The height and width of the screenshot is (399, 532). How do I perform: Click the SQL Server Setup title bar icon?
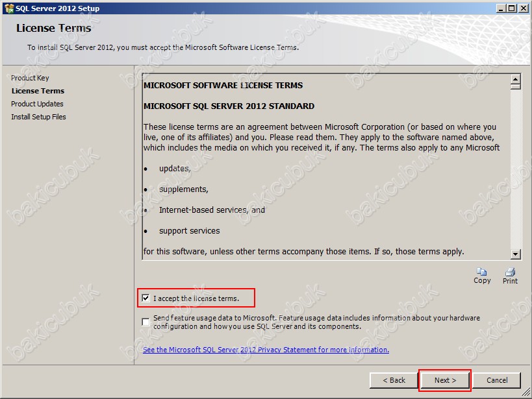[x=9, y=8]
